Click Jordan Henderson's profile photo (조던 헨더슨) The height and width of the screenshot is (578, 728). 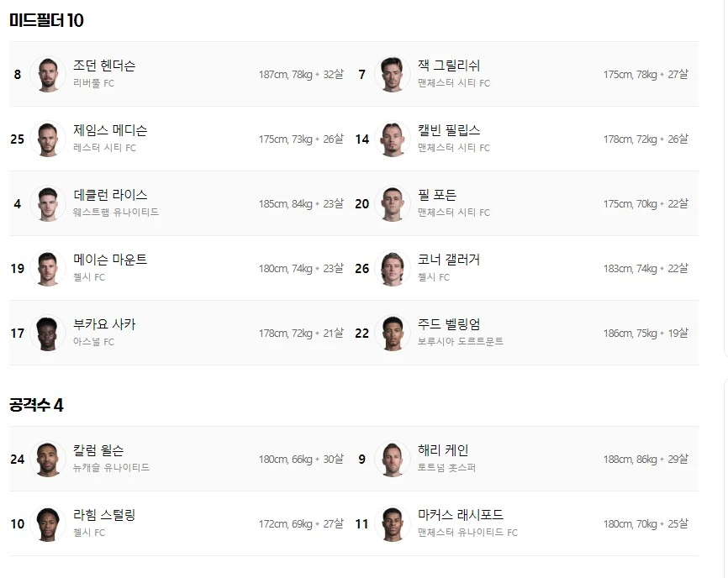47,75
